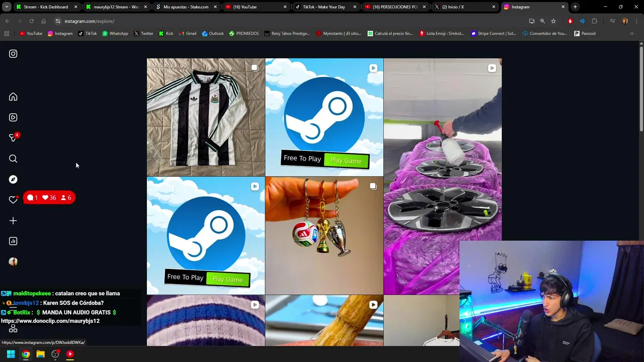The height and width of the screenshot is (362, 644).
Task: Open WhatsApp bookmark
Action: point(115,34)
